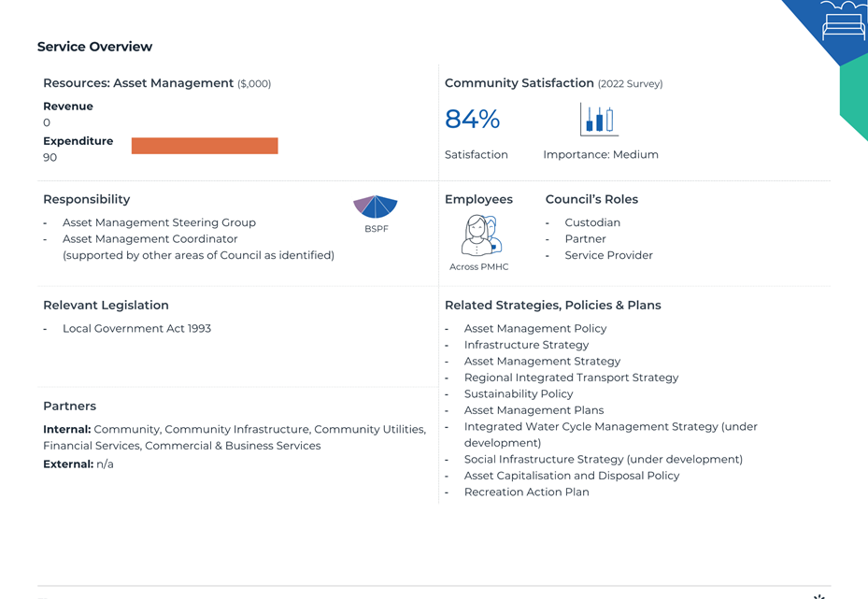868x599 pixels.
Task: Click the bed icon in top corner
Action: tap(844, 21)
